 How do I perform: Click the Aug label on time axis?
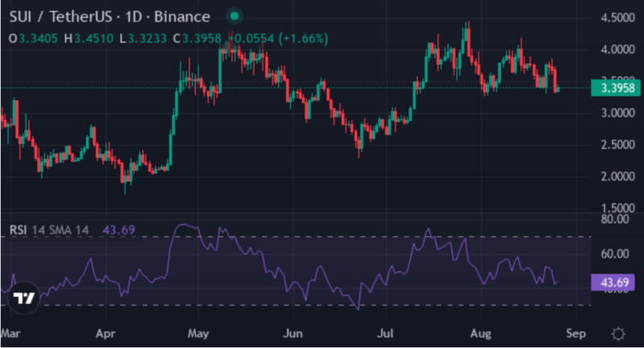(x=481, y=333)
